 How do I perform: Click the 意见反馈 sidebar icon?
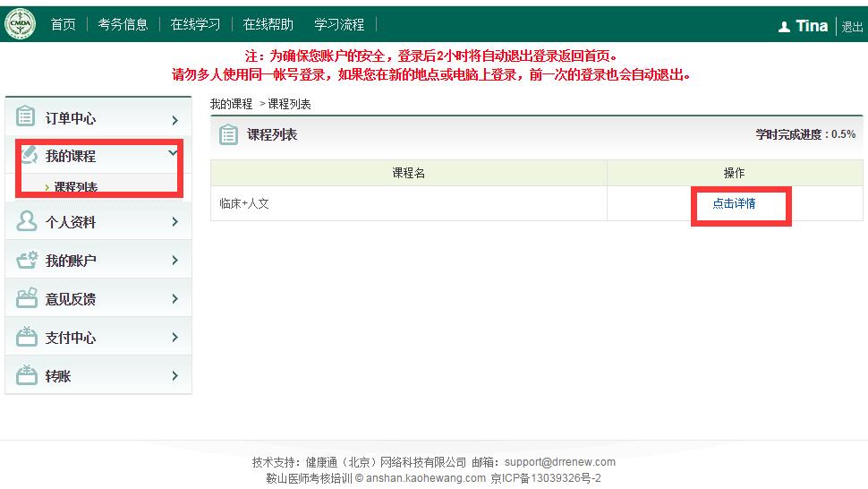(27, 298)
